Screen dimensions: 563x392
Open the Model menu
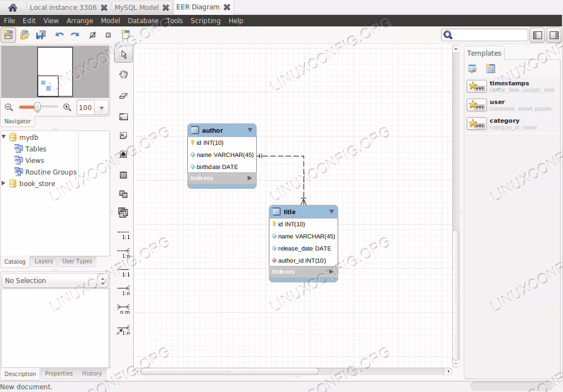[x=110, y=21]
